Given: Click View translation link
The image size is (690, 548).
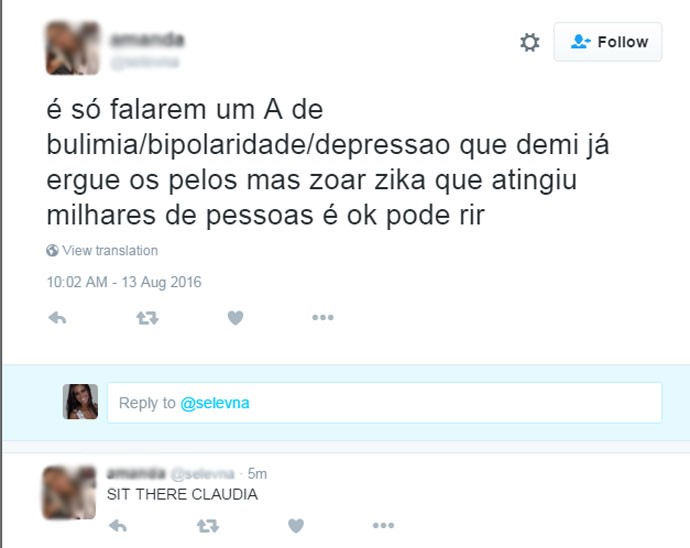Looking at the screenshot, I should point(110,250).
